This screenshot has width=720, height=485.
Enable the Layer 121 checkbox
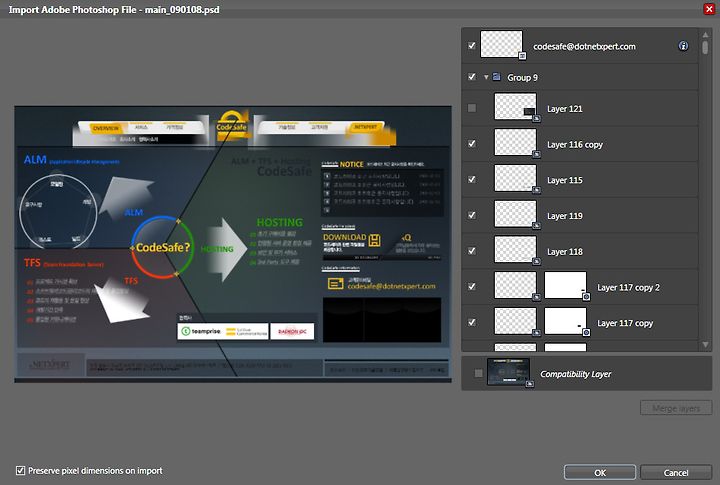point(472,108)
